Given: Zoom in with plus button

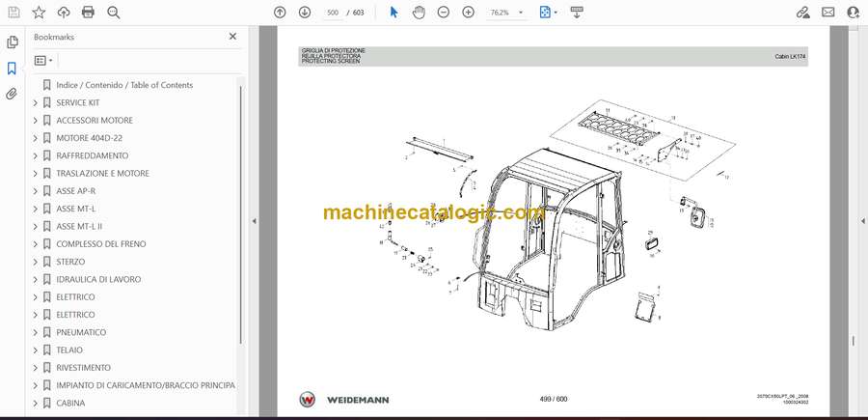Looking at the screenshot, I should [469, 13].
